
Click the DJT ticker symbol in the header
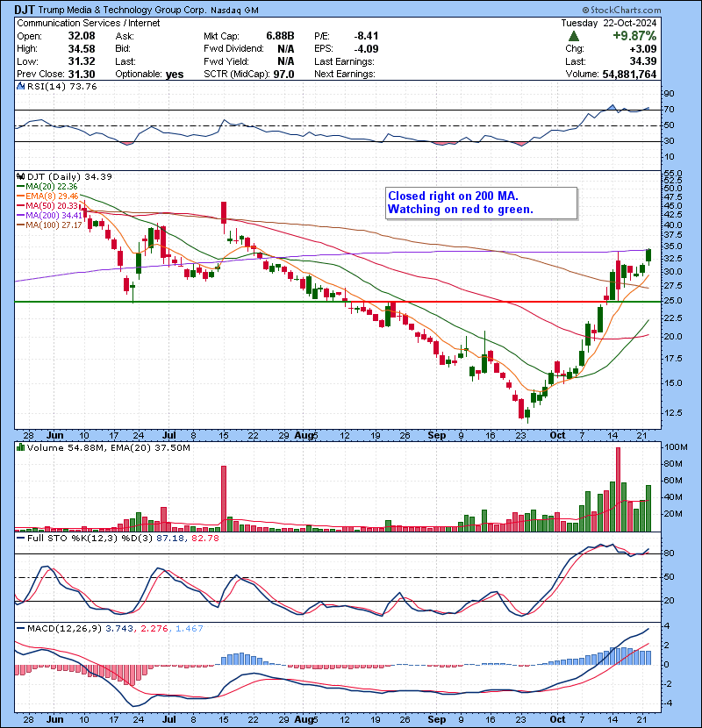pos(25,10)
